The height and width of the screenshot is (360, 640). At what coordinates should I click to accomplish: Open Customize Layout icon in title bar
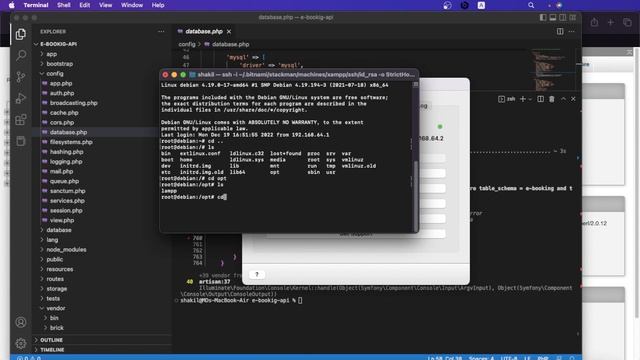pyautogui.click(x=573, y=18)
